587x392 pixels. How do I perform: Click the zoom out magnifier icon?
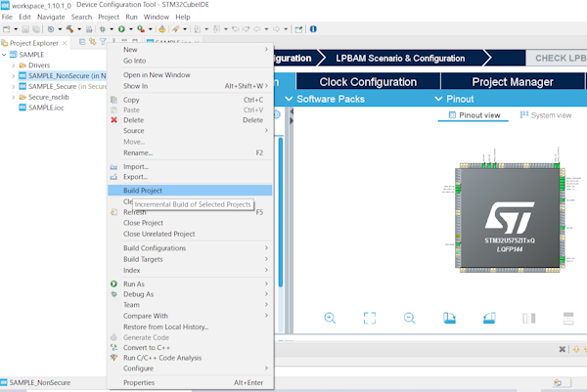pos(409,318)
